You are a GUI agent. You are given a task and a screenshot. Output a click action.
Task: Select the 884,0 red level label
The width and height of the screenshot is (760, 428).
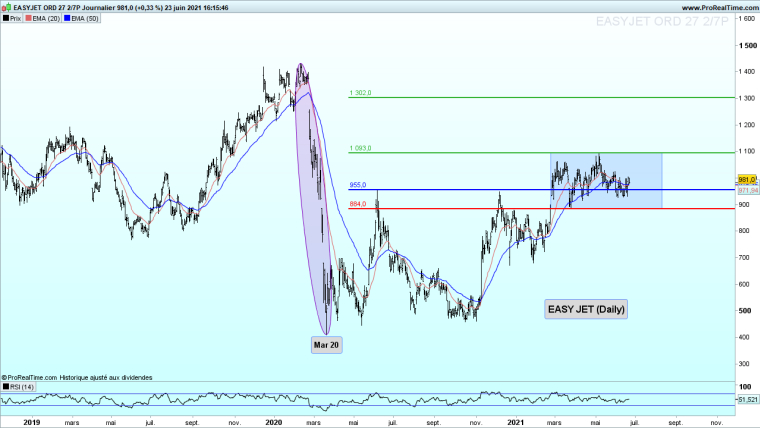click(x=358, y=204)
